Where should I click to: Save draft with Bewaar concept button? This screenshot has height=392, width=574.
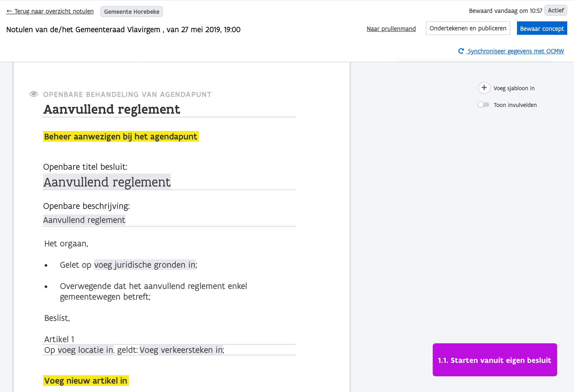542,29
